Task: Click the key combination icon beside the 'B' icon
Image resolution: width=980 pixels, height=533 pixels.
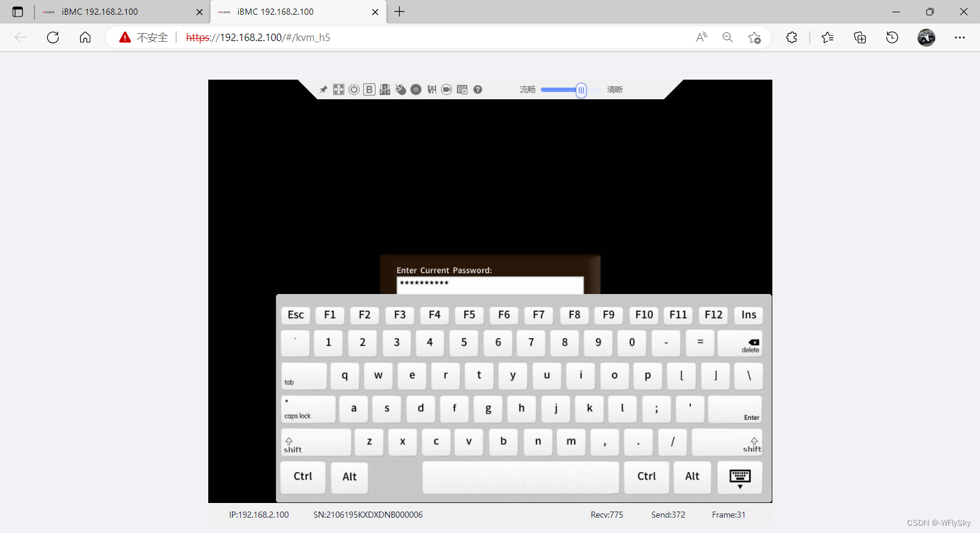Action: 385,89
